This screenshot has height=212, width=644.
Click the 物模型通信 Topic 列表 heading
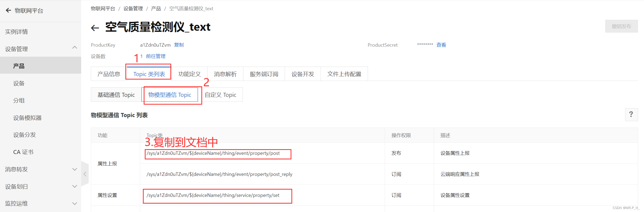[119, 115]
